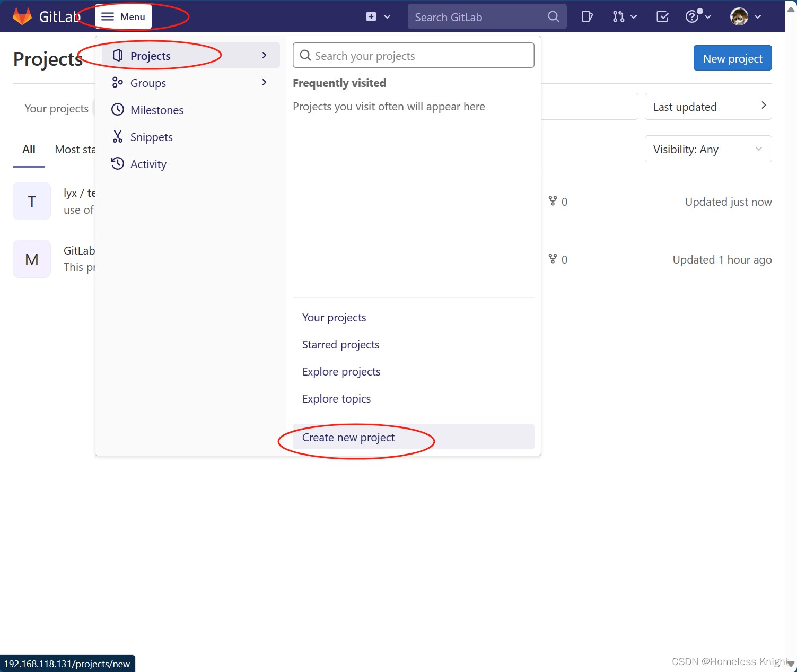The image size is (797, 672).
Task: Click the Activity history icon
Action: tap(118, 163)
